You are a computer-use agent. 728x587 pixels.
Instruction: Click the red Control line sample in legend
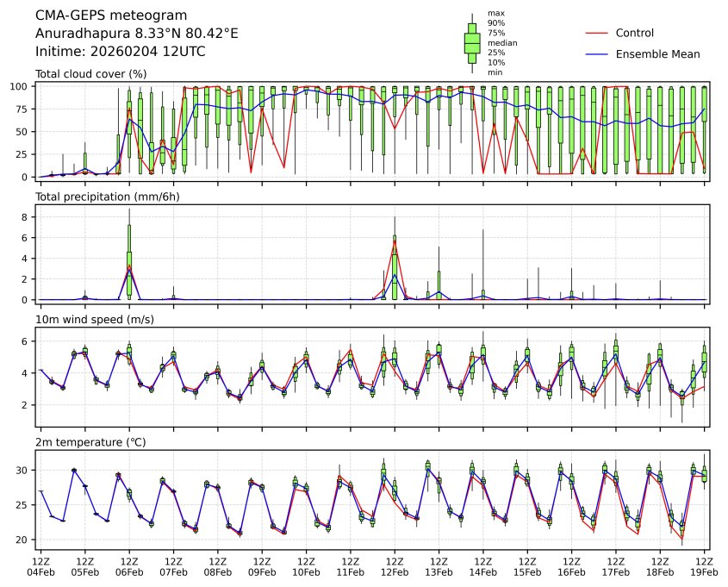599,34
